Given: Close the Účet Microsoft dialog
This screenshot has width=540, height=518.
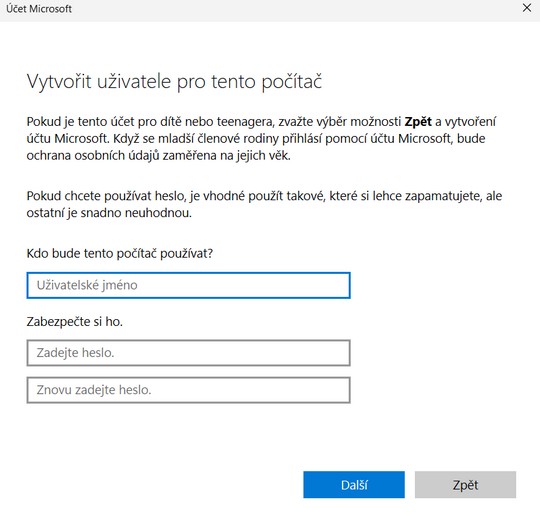Looking at the screenshot, I should [527, 8].
